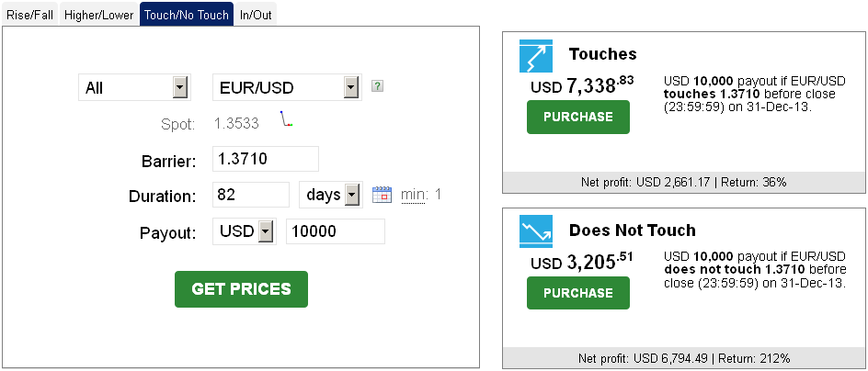Click the GET PRICES button
This screenshot has height=371, width=868.
coord(241,289)
